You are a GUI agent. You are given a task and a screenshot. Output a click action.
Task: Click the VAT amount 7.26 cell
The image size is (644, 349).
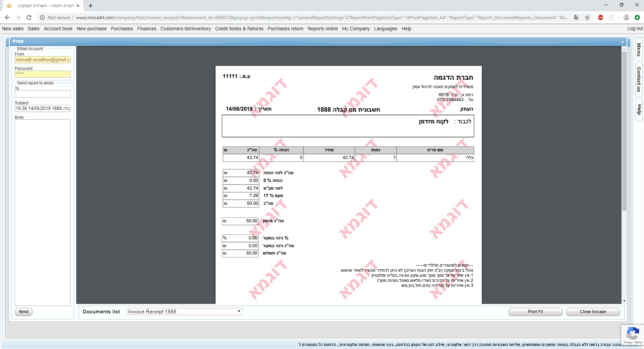click(x=241, y=196)
